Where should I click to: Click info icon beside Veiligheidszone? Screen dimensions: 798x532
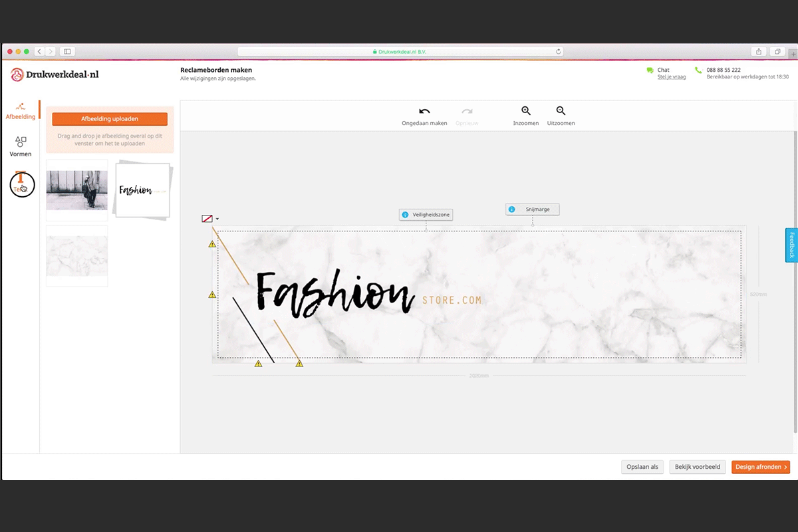405,215
